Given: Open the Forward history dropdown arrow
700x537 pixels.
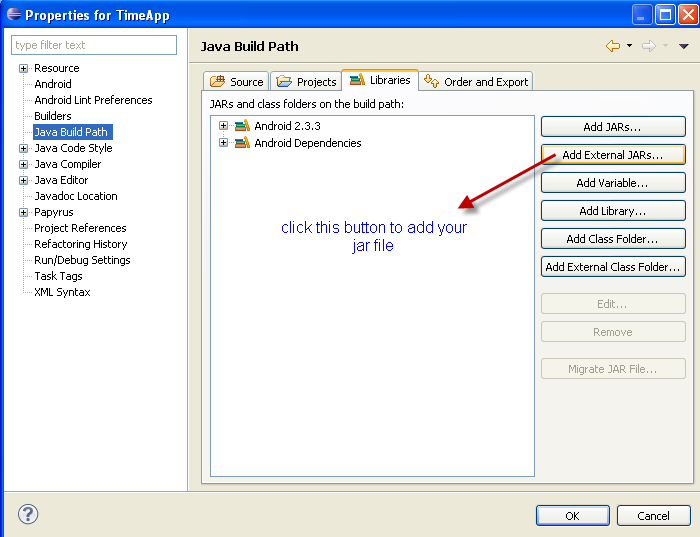Looking at the screenshot, I should [x=665, y=46].
